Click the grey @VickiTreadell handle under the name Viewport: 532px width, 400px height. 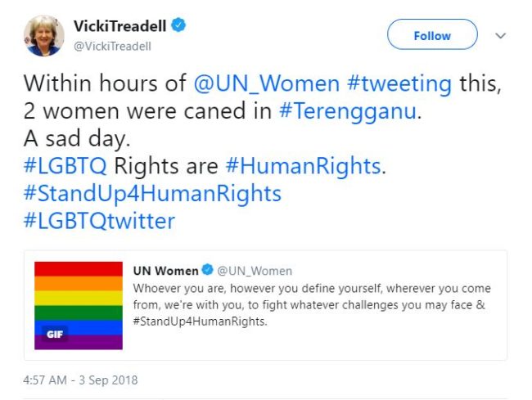click(112, 46)
